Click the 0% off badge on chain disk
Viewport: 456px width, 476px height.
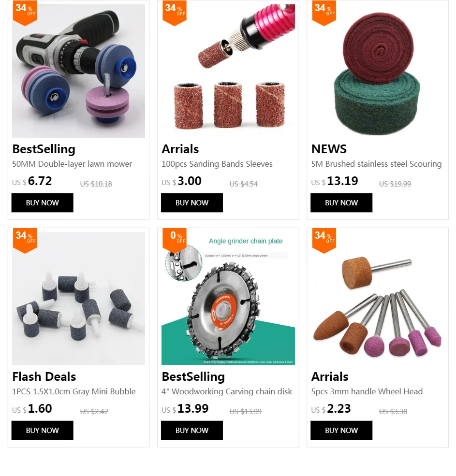175,241
